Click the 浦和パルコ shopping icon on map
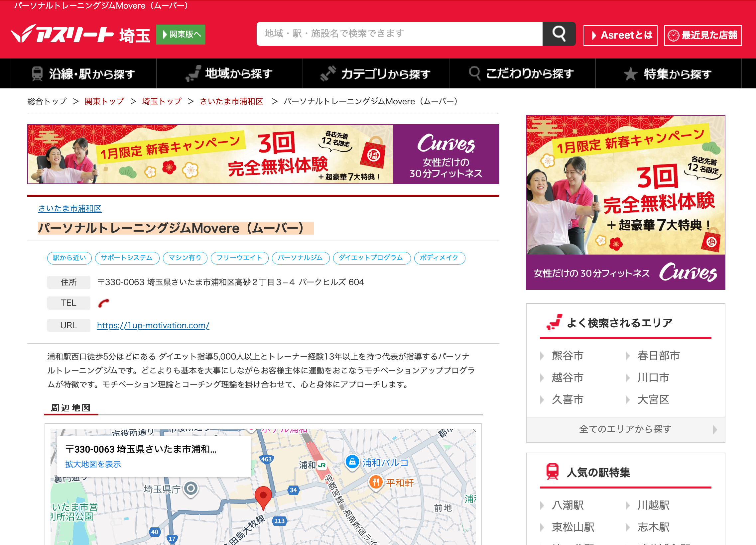The height and width of the screenshot is (545, 756). click(352, 462)
